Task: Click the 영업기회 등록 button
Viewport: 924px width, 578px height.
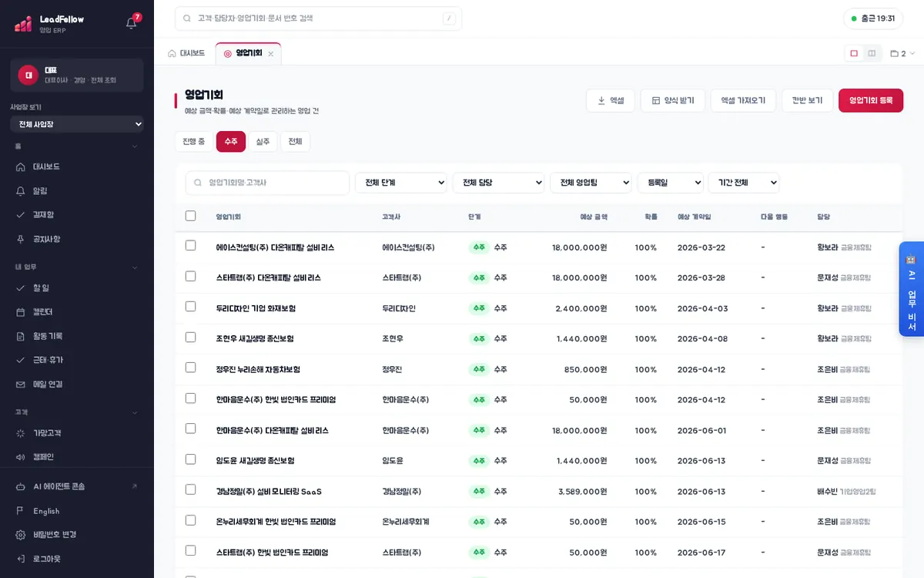Action: (871, 100)
